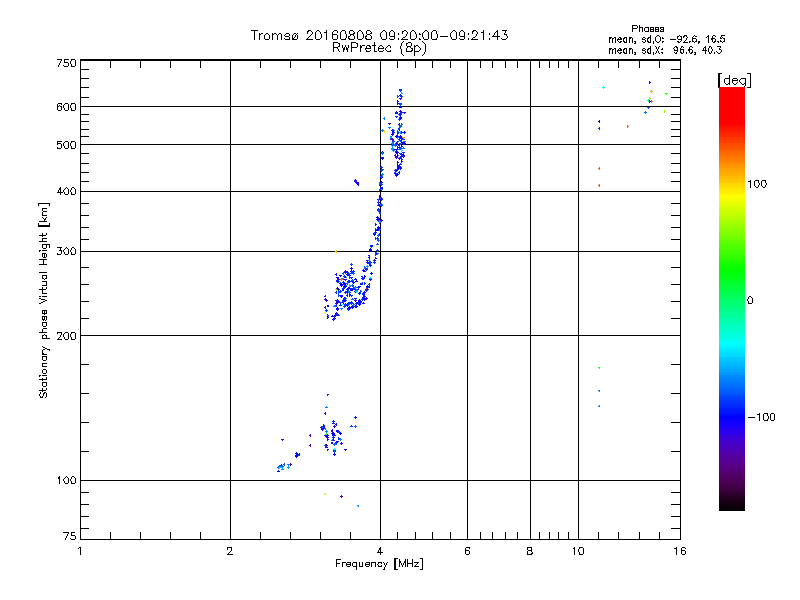This screenshot has height=600, width=800.
Task: Click the small blue cluster just above 100 km
Action: tap(284, 466)
